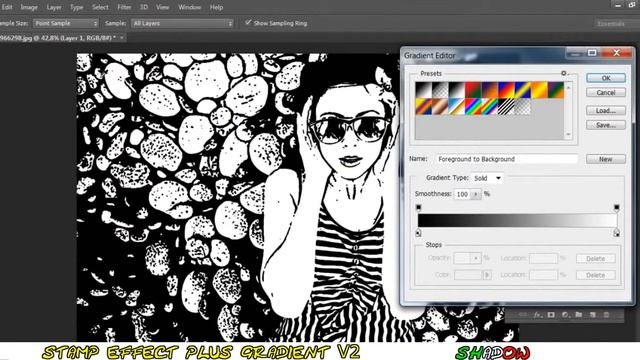Open the Gradient Type dropdown
Image resolution: width=640 pixels, height=360 pixels.
pyautogui.click(x=487, y=178)
